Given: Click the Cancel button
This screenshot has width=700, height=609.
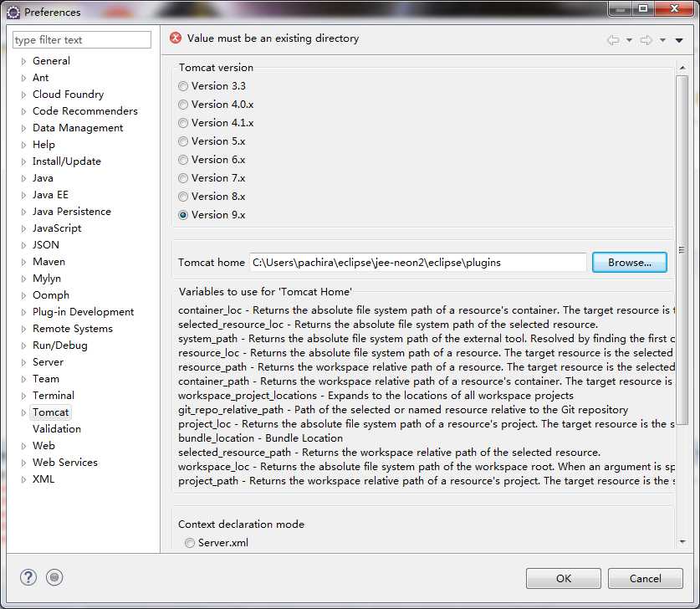Looking at the screenshot, I should tap(645, 578).
